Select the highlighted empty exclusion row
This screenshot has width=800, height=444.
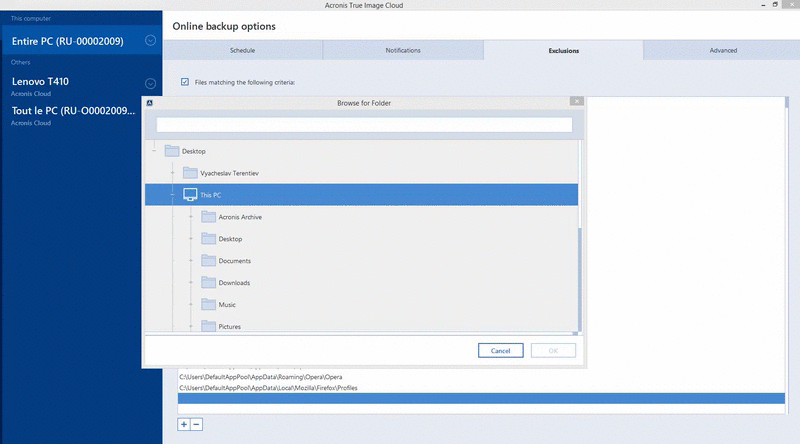point(481,399)
